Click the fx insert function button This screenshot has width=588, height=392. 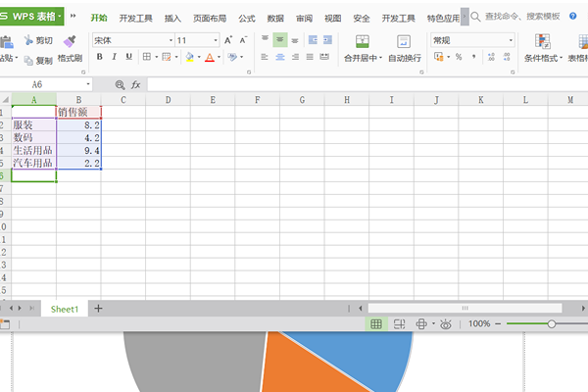(136, 85)
